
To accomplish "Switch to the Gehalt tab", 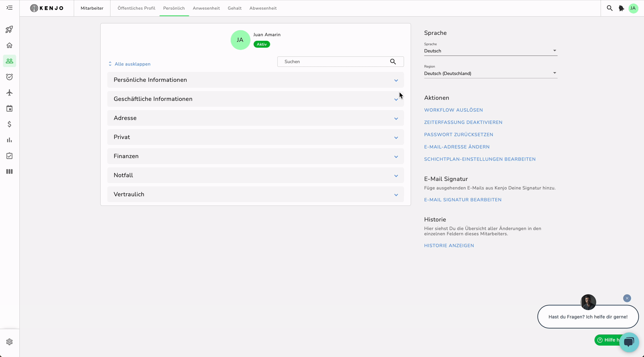I will (234, 8).
